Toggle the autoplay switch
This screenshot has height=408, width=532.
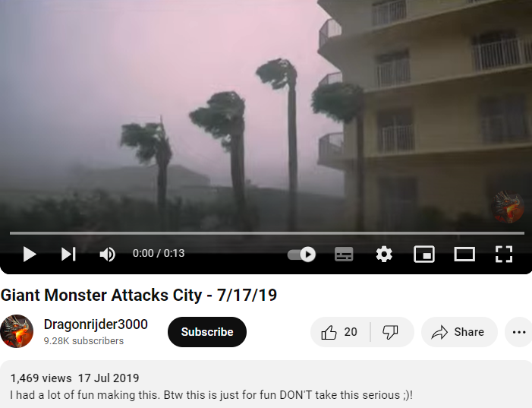[301, 254]
